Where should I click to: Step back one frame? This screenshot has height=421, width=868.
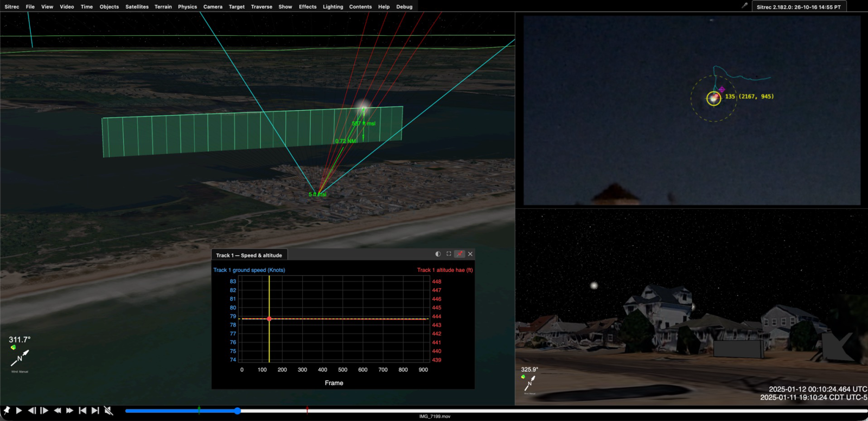pyautogui.click(x=32, y=411)
